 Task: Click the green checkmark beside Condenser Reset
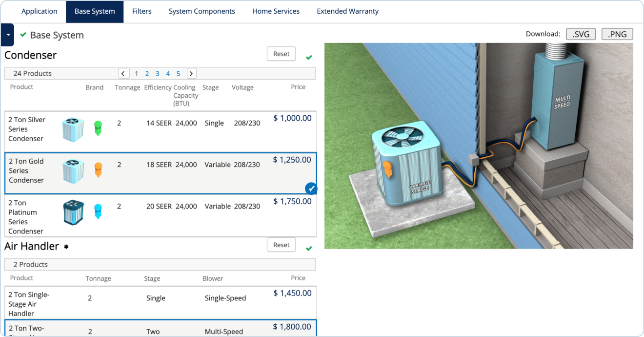pyautogui.click(x=309, y=58)
